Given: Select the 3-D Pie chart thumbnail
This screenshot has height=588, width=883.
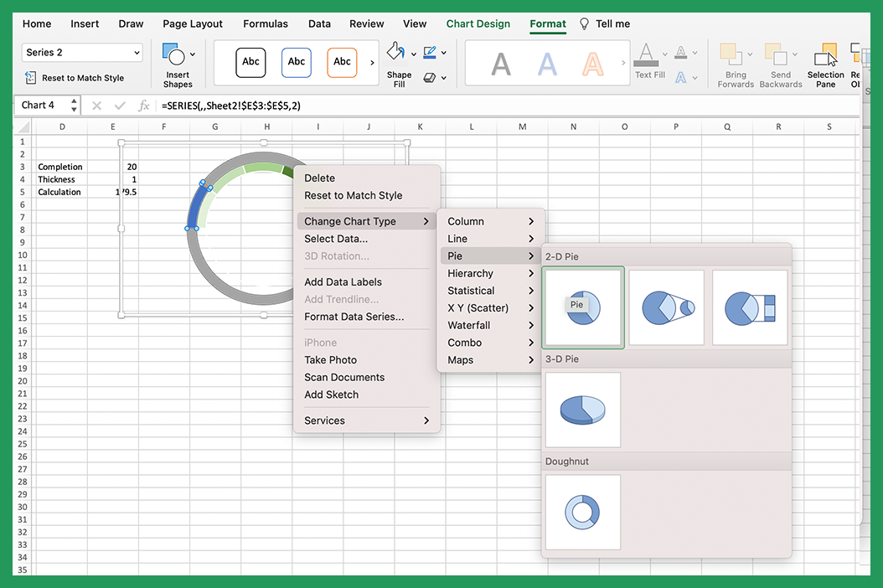Looking at the screenshot, I should 583,410.
